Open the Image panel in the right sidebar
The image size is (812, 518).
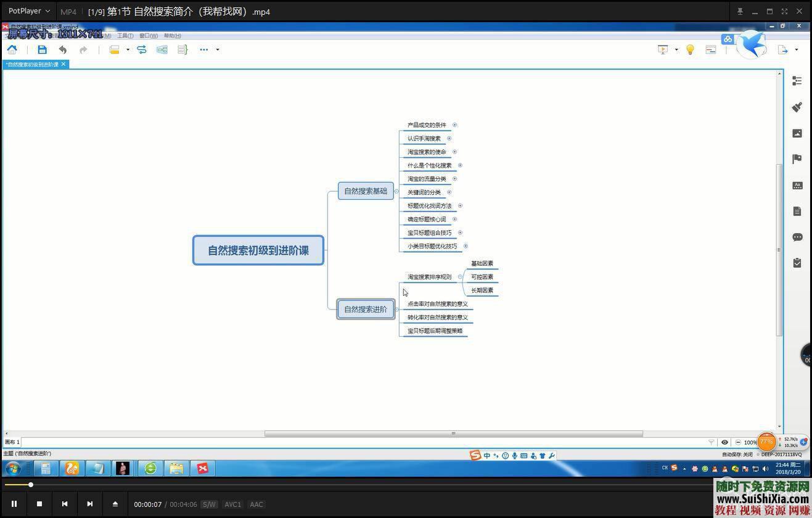[797, 133]
